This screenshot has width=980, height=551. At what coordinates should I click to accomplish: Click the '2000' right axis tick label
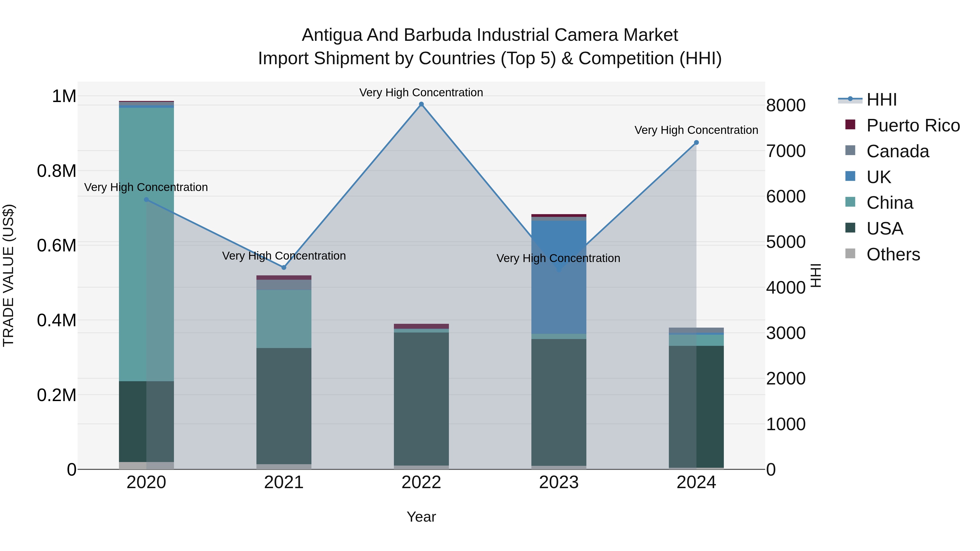(786, 378)
